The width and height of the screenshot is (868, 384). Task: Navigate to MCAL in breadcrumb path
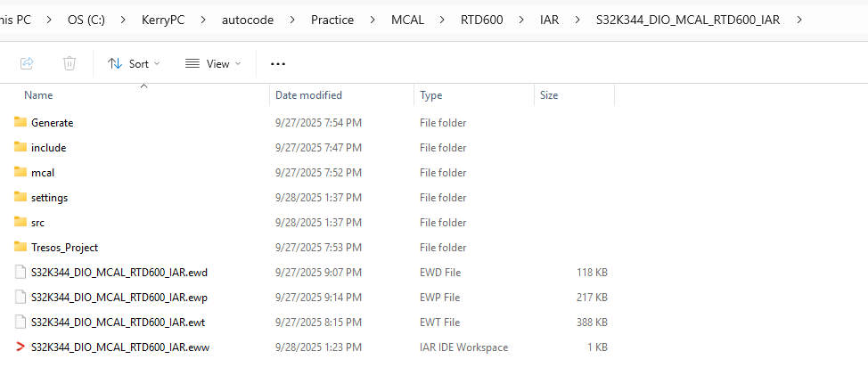point(407,19)
